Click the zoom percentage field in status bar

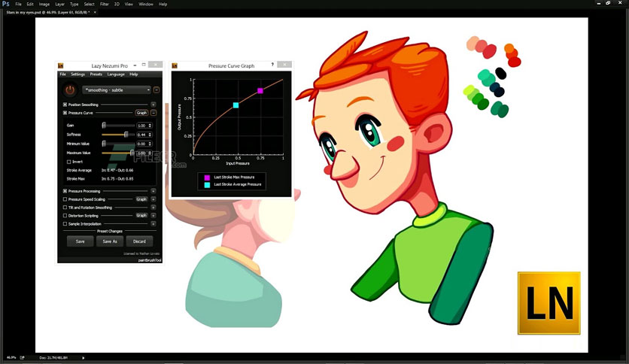(11, 357)
